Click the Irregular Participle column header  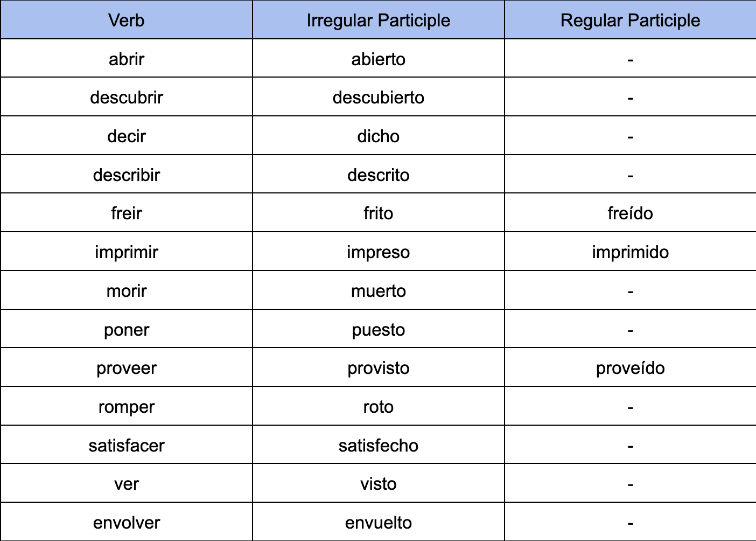(378, 20)
